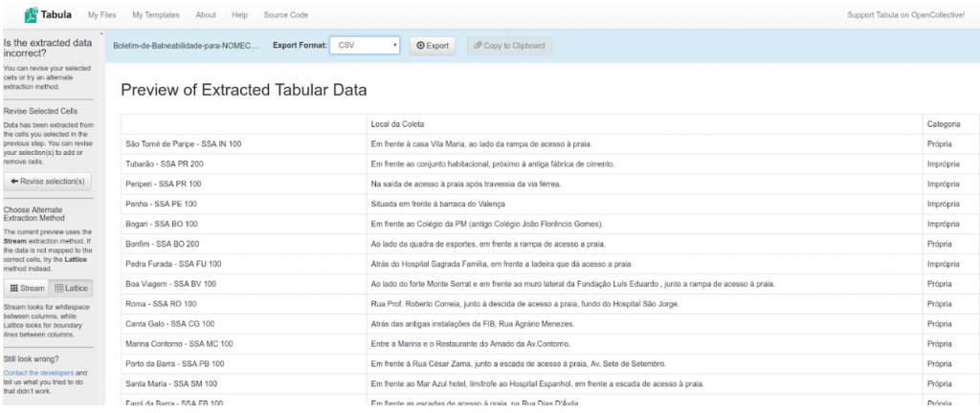The width and height of the screenshot is (980, 413).
Task: Click the São Tomé de Paripe row cell
Action: tap(184, 143)
